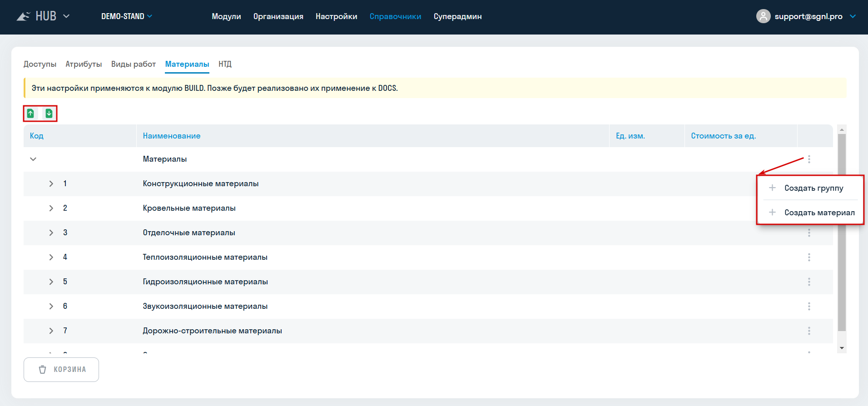Click the HUB logo icon
Screen dimensions: 868x406
(x=23, y=16)
